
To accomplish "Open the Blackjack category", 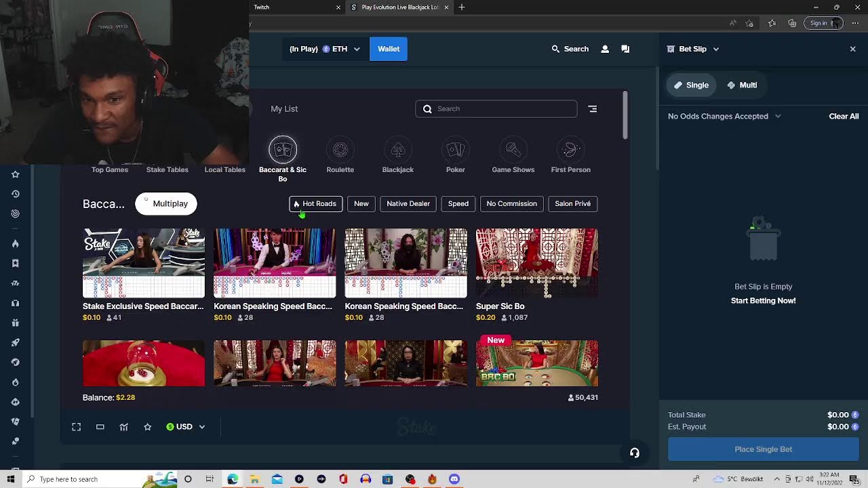I will (398, 155).
